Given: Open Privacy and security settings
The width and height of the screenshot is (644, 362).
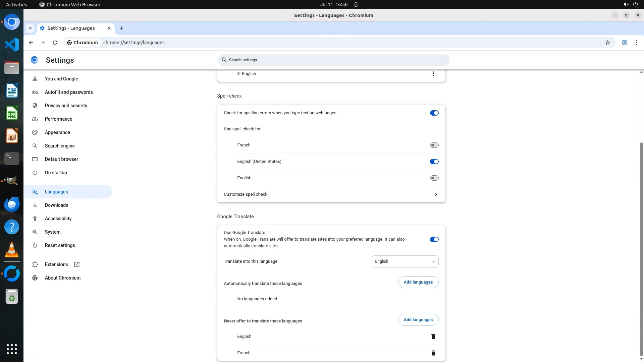Looking at the screenshot, I should click(66, 106).
